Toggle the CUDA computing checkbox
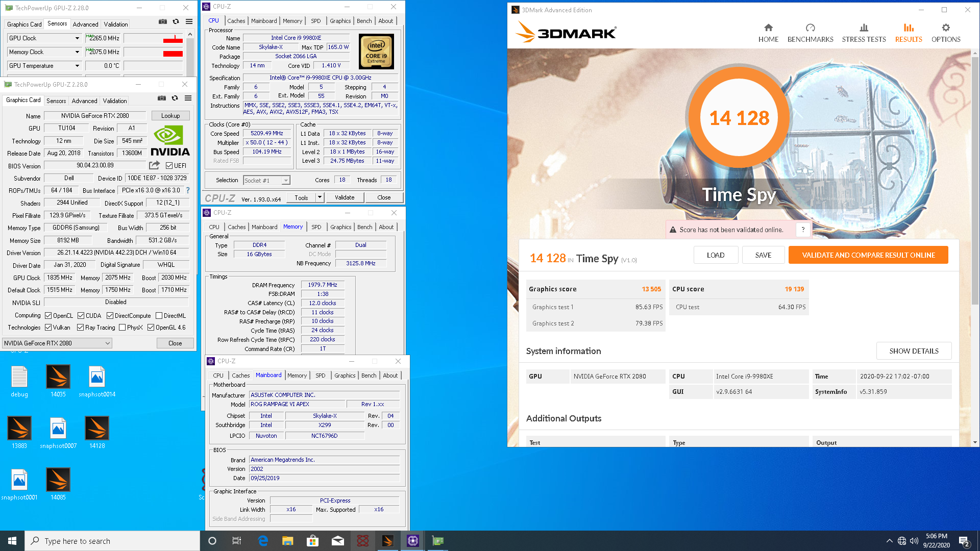This screenshot has width=980, height=551. [81, 316]
